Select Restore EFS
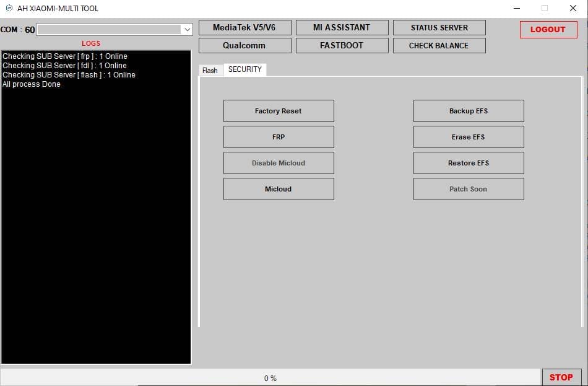 tap(469, 163)
